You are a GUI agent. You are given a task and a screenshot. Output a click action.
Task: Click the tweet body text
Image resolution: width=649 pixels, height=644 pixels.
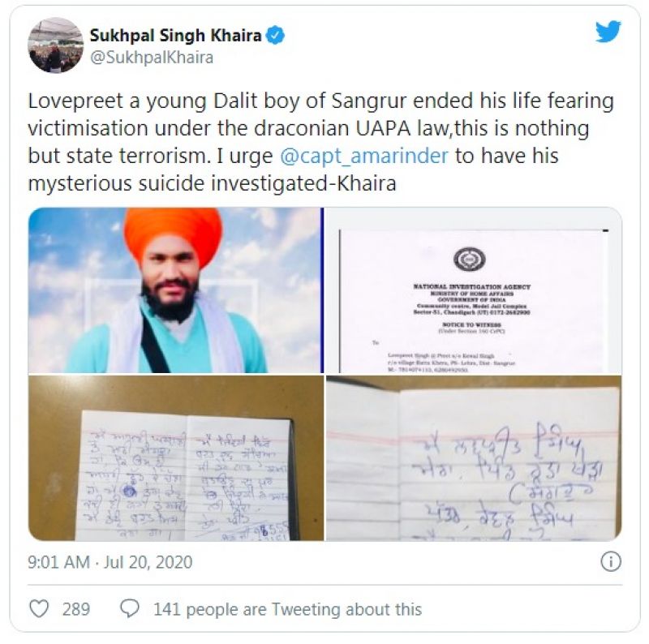320,142
